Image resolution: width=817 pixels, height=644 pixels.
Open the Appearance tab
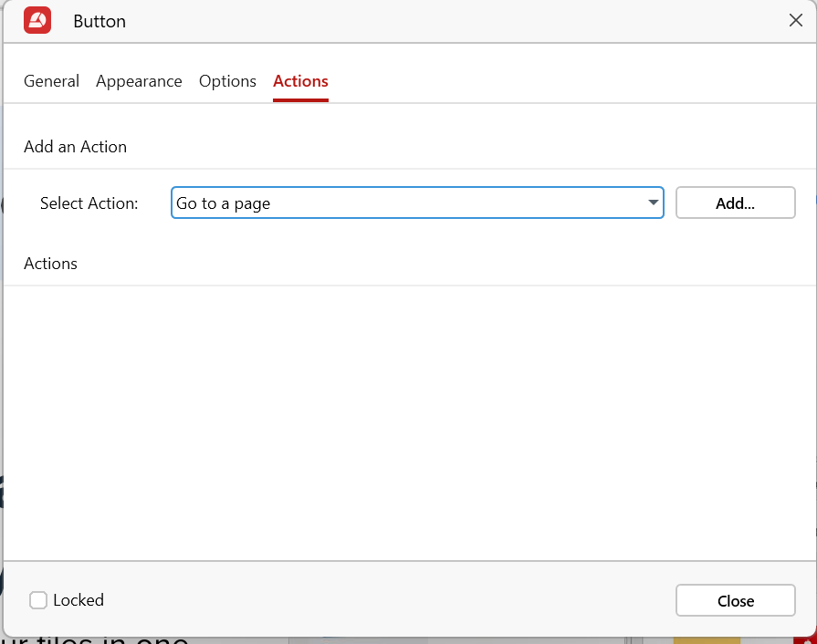[x=139, y=81]
